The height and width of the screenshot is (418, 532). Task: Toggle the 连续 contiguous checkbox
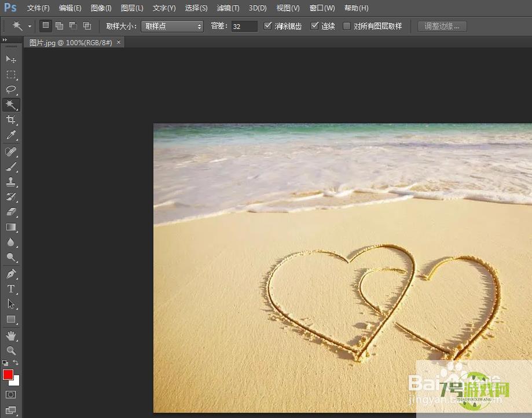point(314,26)
